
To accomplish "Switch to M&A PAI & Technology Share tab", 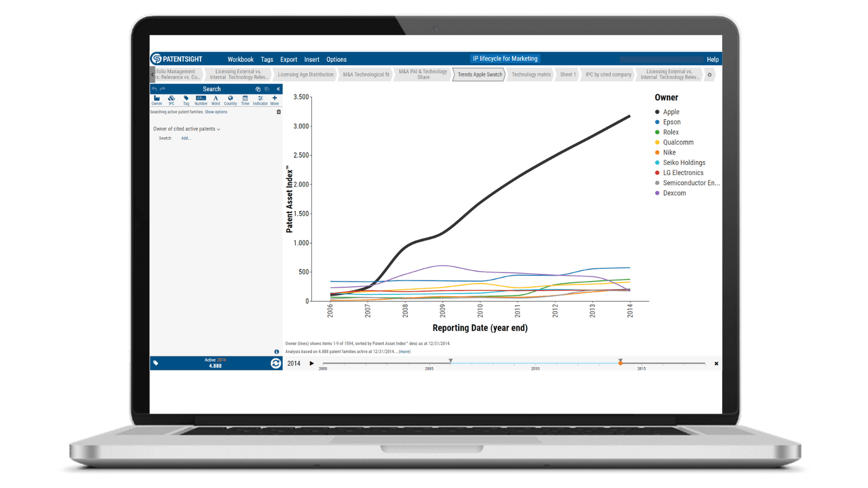I will [423, 75].
